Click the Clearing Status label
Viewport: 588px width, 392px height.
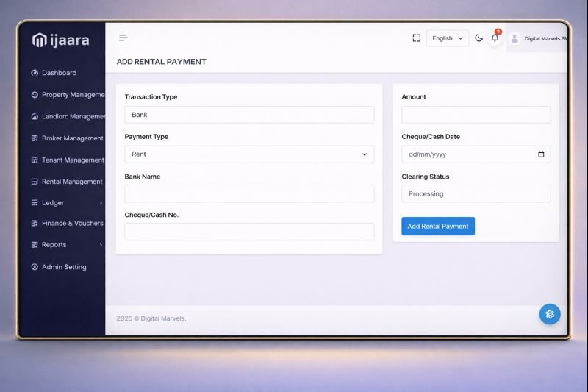click(x=426, y=177)
